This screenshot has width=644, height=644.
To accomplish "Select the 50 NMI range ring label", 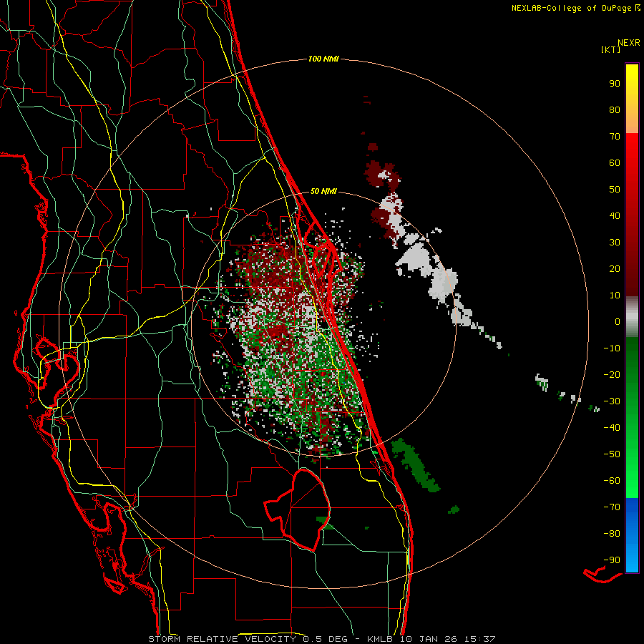I will (x=323, y=191).
